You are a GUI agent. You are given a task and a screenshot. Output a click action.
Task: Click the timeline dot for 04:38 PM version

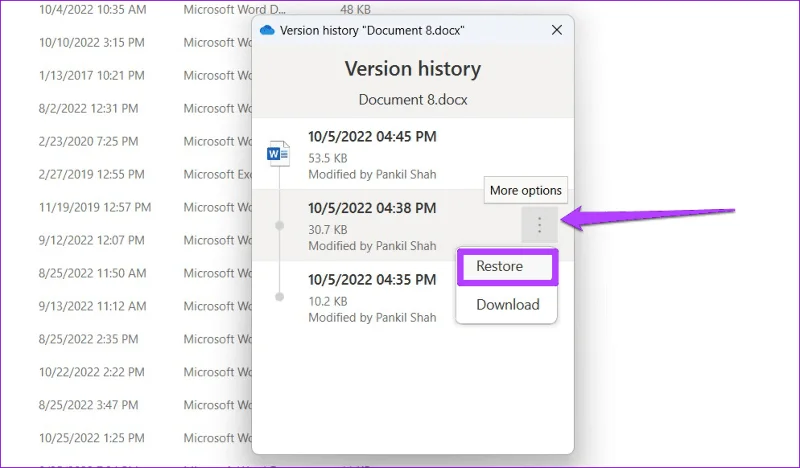280,225
